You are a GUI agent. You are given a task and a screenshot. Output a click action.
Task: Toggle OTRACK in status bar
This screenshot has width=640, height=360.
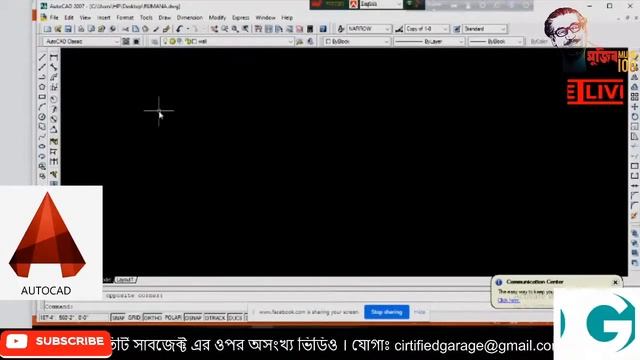coord(215,318)
